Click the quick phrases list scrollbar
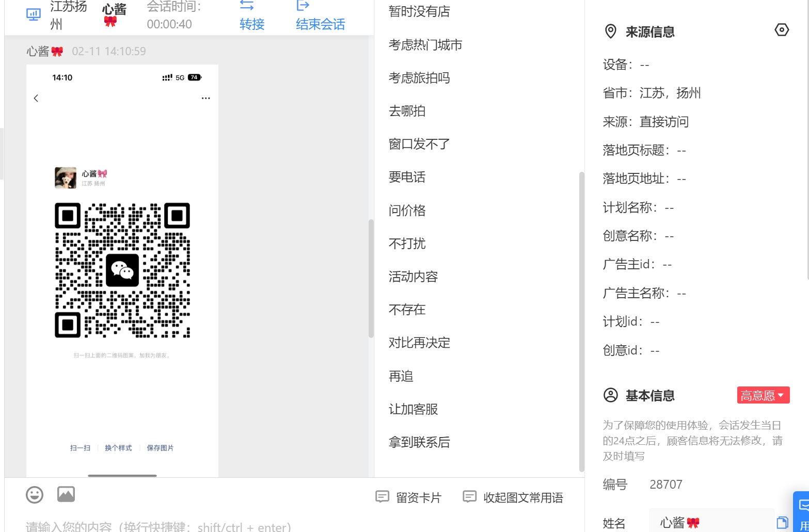809x532 pixels. click(582, 321)
